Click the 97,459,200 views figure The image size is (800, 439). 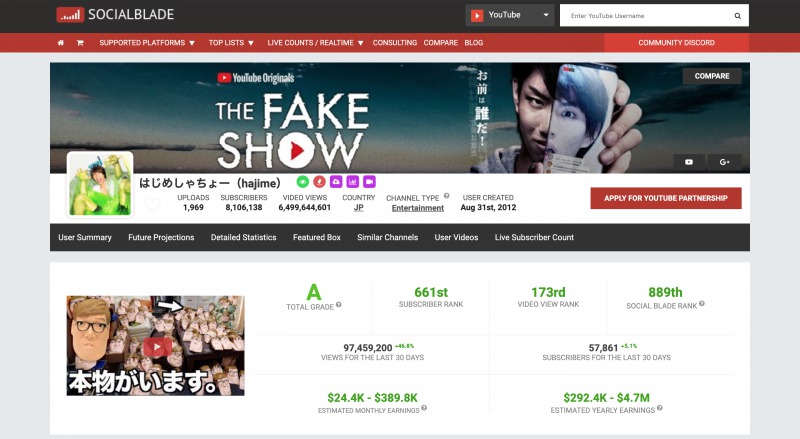click(368, 348)
